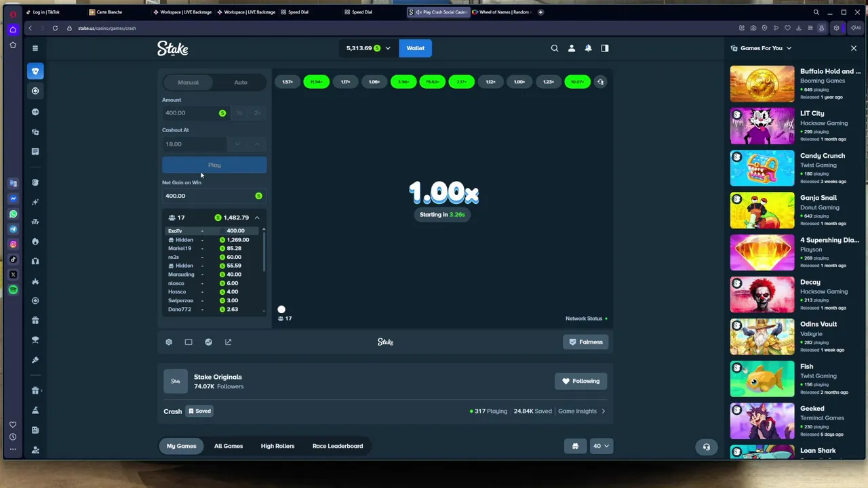
Task: Click the Play button
Action: pyautogui.click(x=214, y=165)
